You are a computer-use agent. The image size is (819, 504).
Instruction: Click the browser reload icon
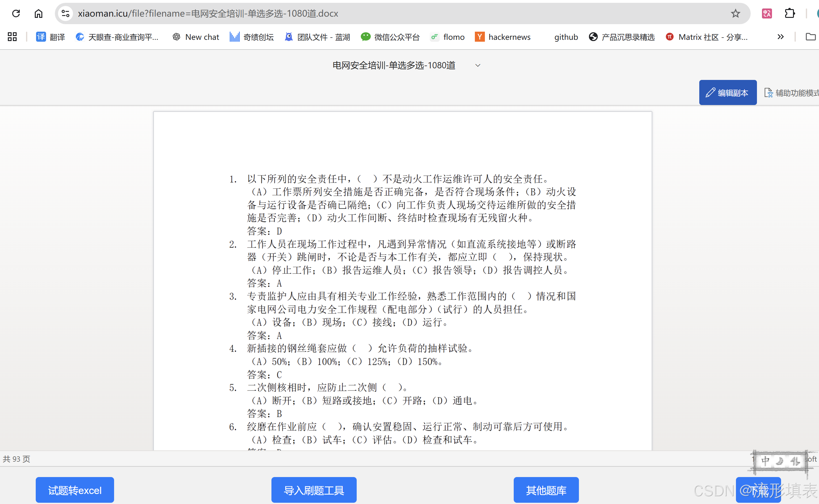click(16, 13)
